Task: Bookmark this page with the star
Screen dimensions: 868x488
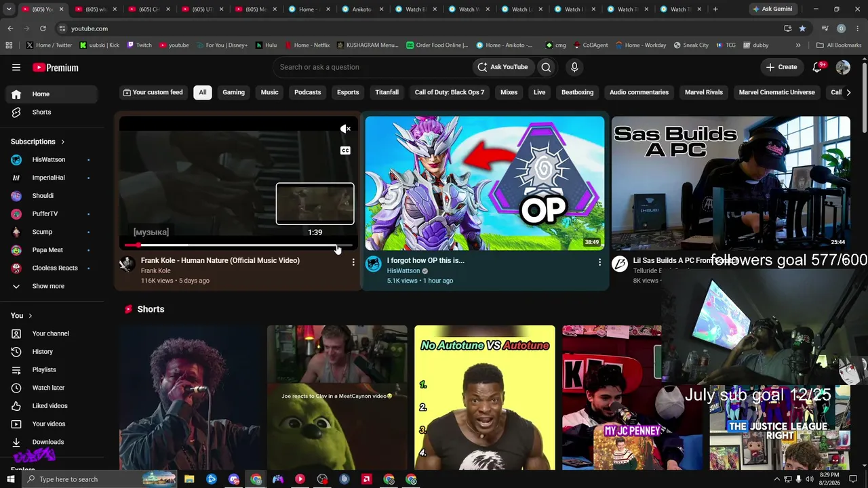Action: (x=802, y=28)
